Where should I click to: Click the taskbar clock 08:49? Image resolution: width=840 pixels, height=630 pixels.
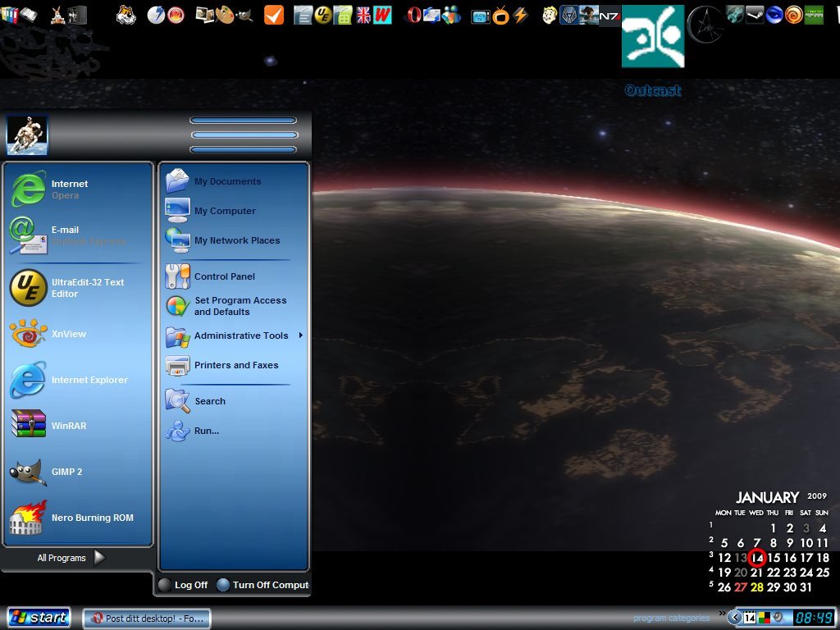pos(814,618)
